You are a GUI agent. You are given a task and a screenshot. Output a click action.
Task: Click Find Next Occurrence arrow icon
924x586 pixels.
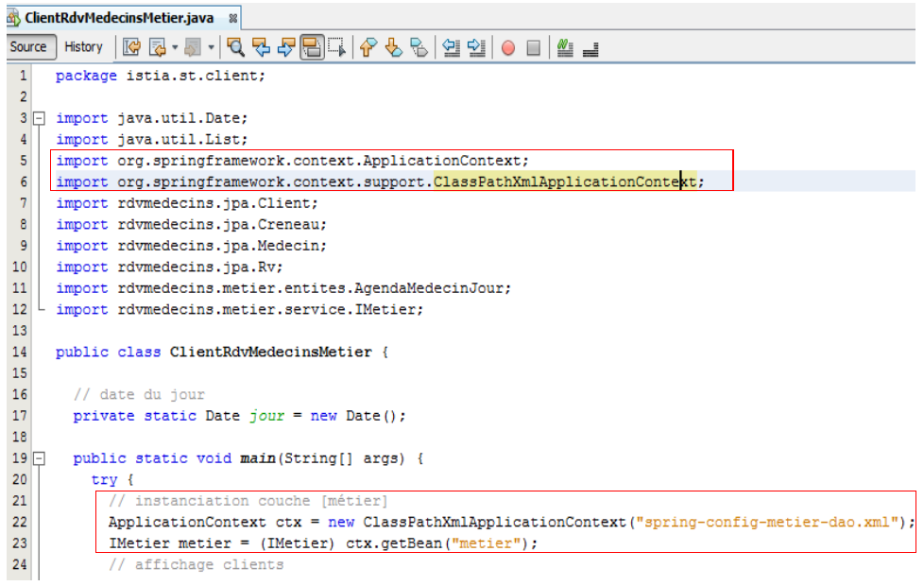tap(286, 47)
